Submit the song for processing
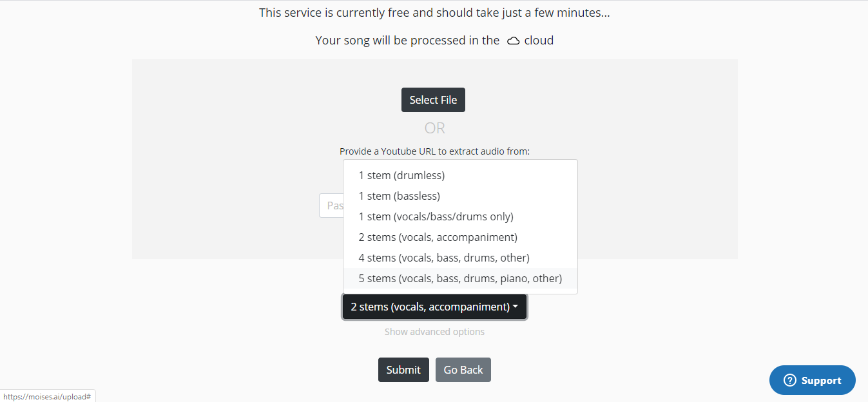The width and height of the screenshot is (868, 402). click(403, 370)
